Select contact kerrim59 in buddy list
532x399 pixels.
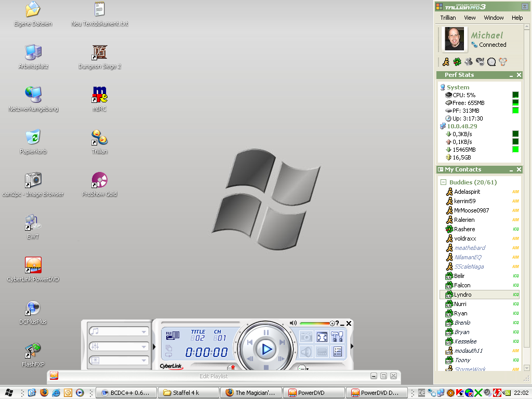coord(465,201)
